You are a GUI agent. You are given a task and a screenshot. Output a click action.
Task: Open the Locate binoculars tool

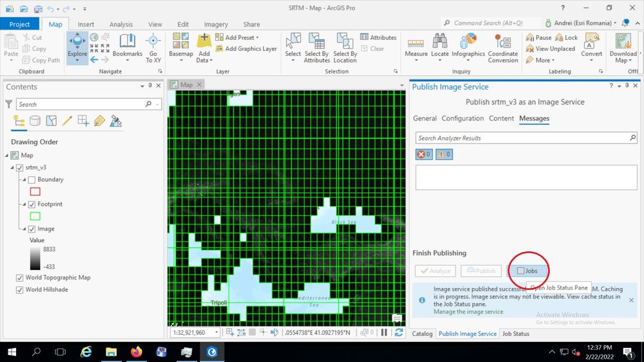click(x=440, y=41)
